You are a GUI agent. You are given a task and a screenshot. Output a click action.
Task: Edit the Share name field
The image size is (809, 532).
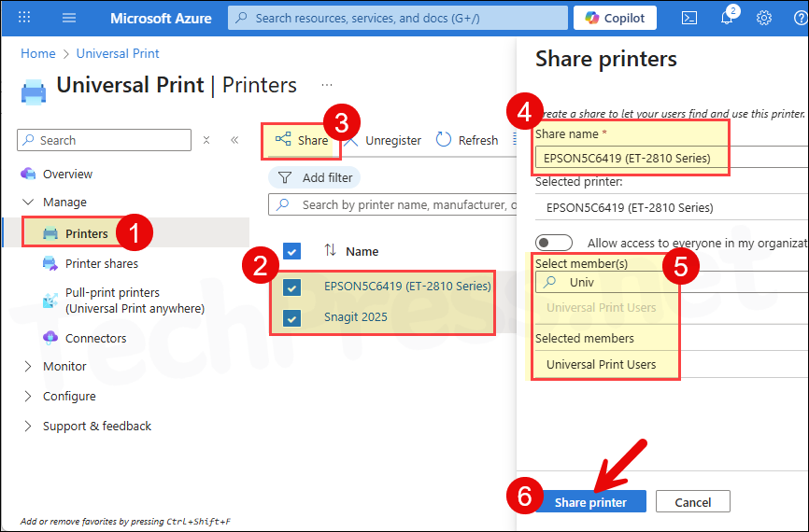coord(671,158)
